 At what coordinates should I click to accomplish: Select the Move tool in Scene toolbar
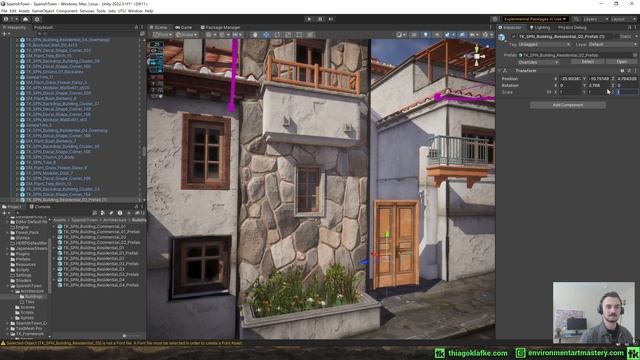tap(266, 35)
